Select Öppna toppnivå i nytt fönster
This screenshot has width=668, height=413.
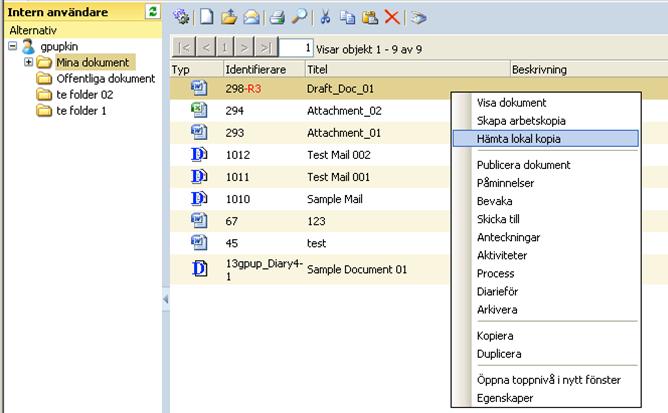point(549,380)
